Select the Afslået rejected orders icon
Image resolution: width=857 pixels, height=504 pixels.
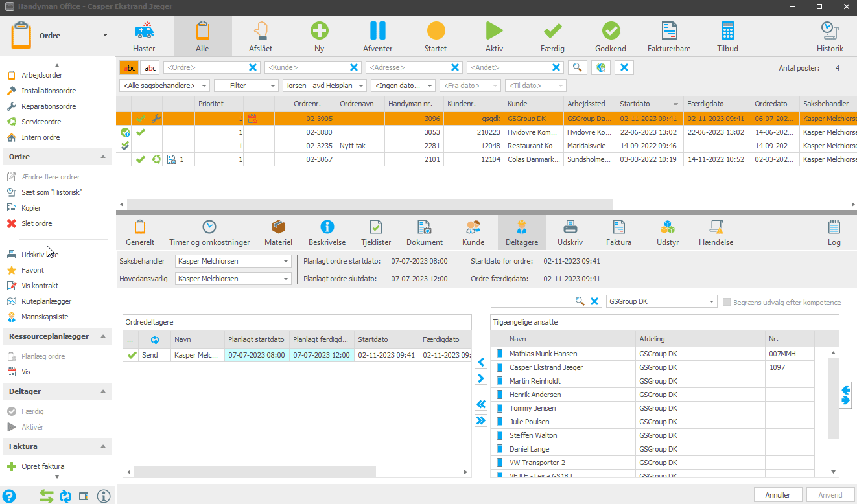[x=261, y=36]
